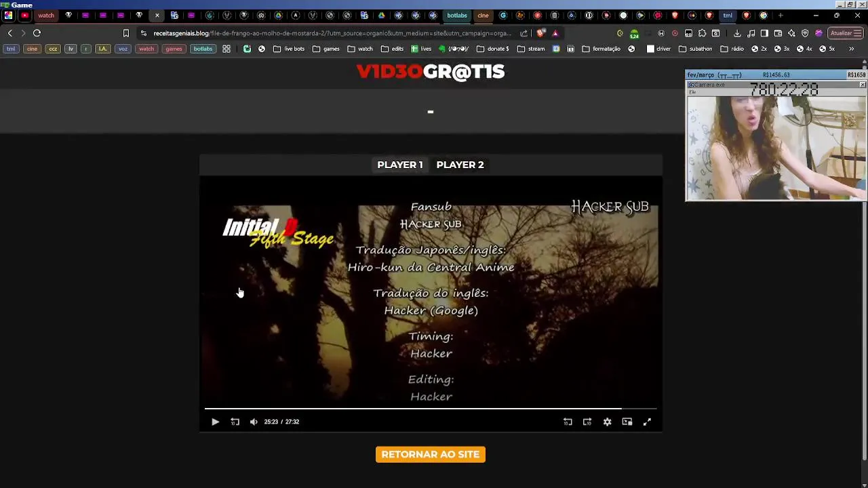Image resolution: width=868 pixels, height=488 pixels.
Task: Close the current active tab
Action: [157, 15]
